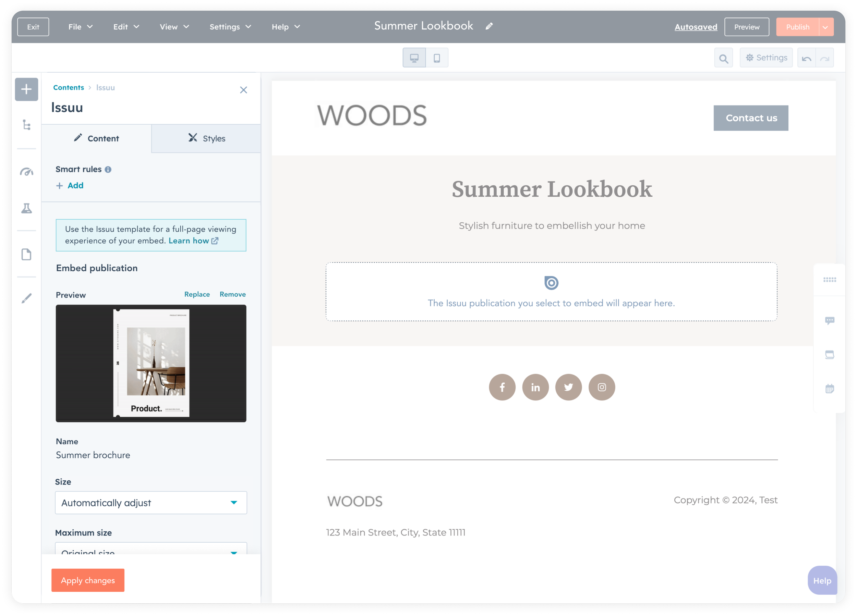Switch to the Styles tab
857x616 pixels.
pyautogui.click(x=206, y=139)
